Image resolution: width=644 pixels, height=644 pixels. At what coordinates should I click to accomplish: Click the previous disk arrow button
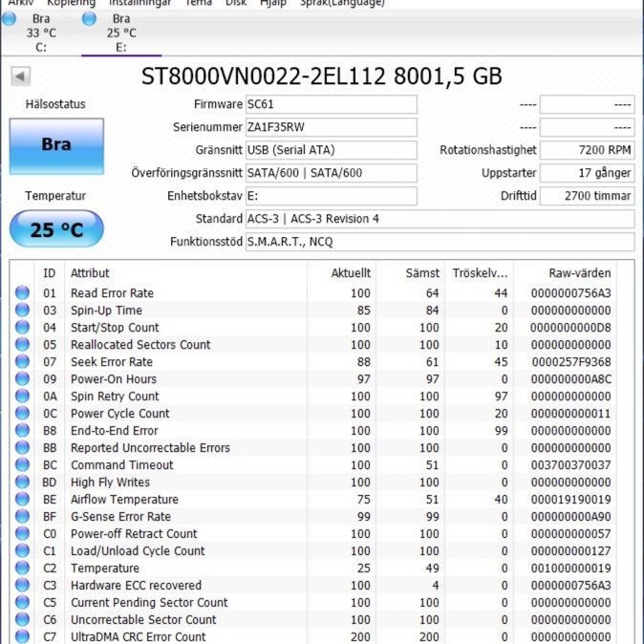click(x=21, y=76)
